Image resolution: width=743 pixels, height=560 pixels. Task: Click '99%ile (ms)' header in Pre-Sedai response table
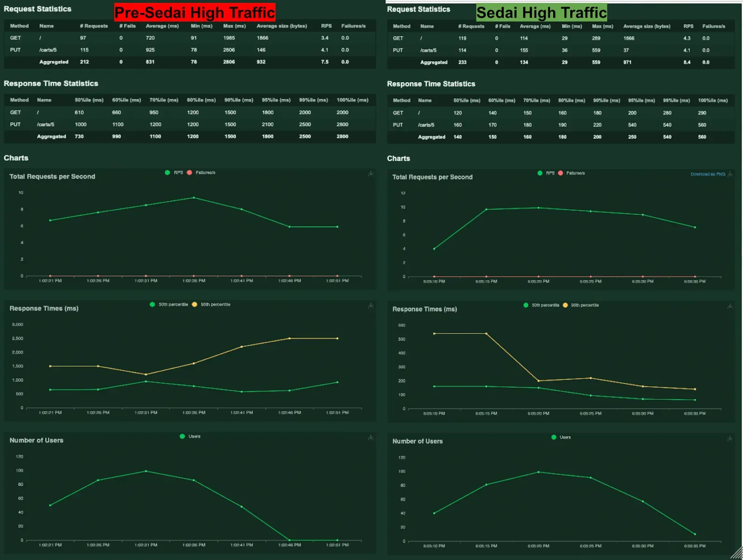point(313,100)
